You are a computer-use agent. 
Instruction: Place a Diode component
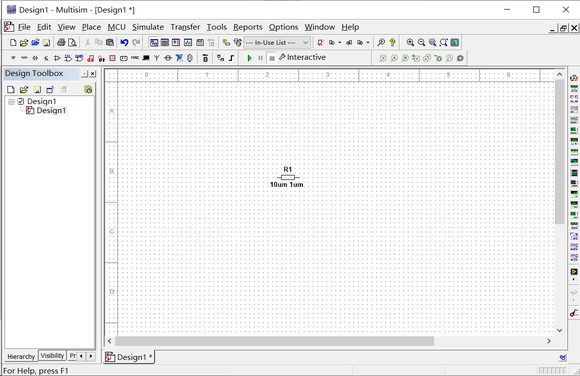pos(35,58)
